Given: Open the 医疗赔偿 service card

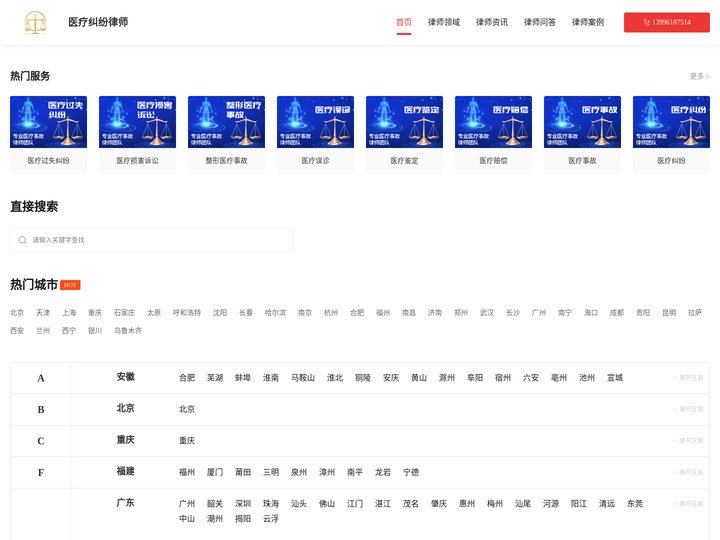Looking at the screenshot, I should 494,135.
